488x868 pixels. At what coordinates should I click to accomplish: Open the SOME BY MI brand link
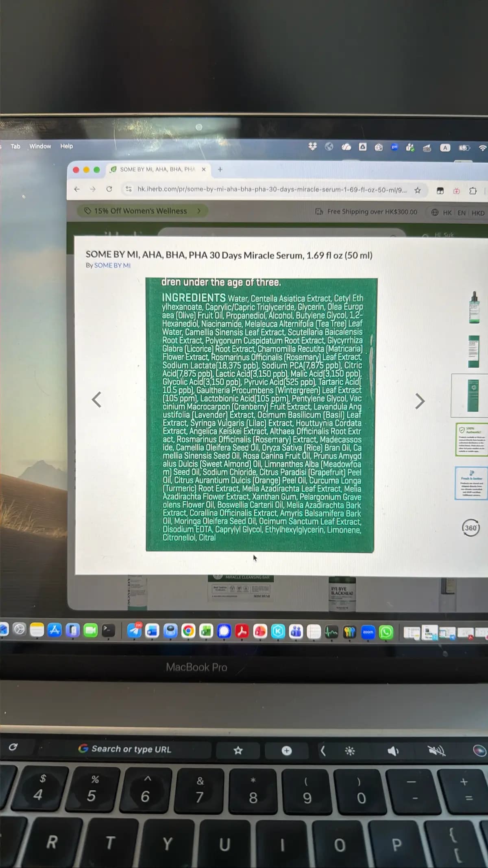coord(112,265)
